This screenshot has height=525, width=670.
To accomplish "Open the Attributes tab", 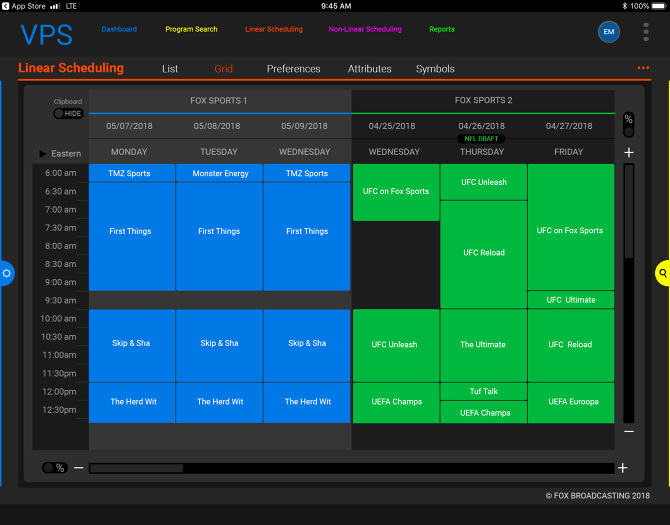I will [x=370, y=69].
